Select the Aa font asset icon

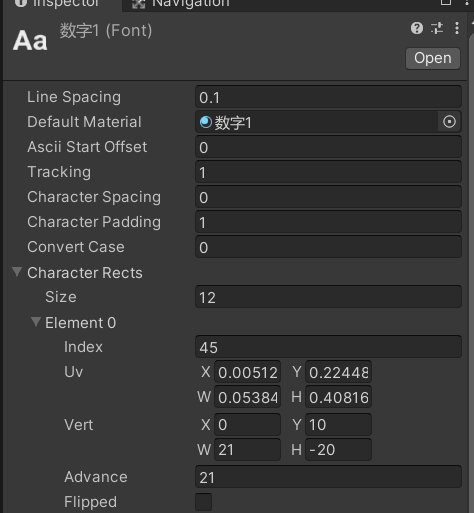(30, 41)
